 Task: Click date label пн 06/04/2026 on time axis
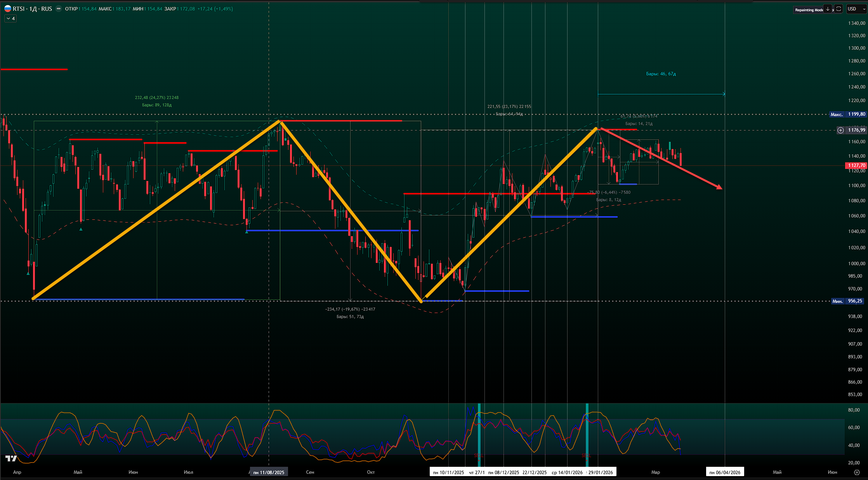point(725,472)
